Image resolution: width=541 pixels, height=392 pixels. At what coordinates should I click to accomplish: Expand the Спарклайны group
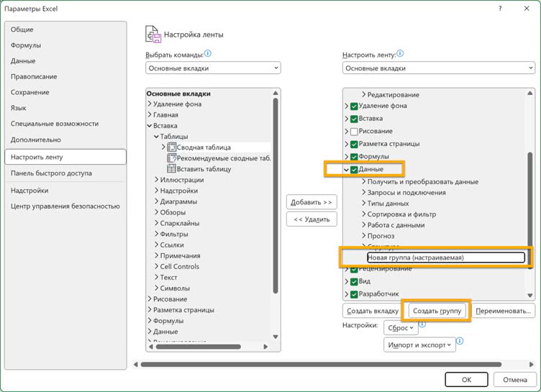[156, 223]
